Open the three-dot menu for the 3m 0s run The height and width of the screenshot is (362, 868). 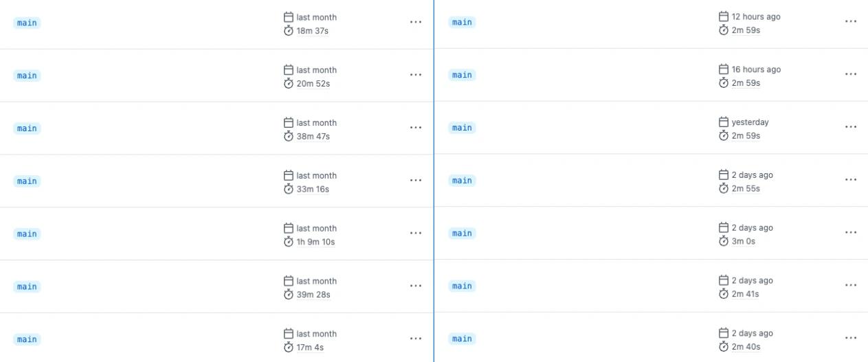pos(851,232)
